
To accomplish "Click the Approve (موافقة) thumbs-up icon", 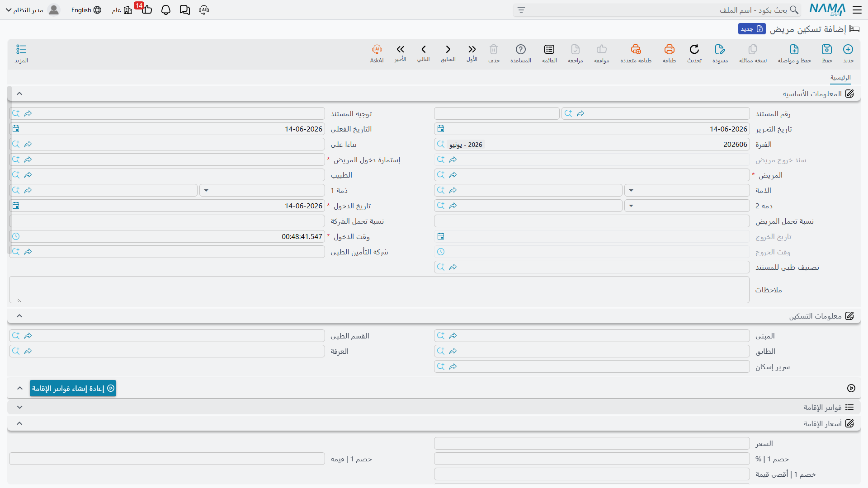I will (602, 49).
